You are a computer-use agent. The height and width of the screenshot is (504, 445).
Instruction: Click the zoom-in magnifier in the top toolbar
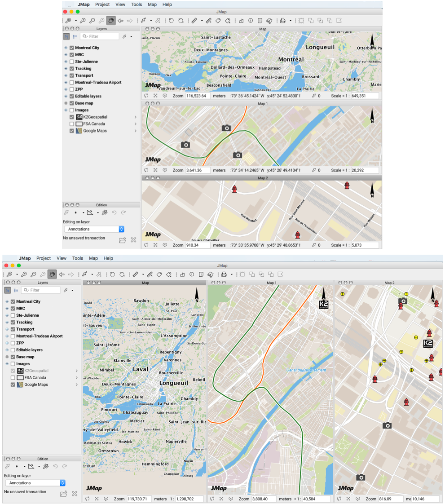pos(83,21)
